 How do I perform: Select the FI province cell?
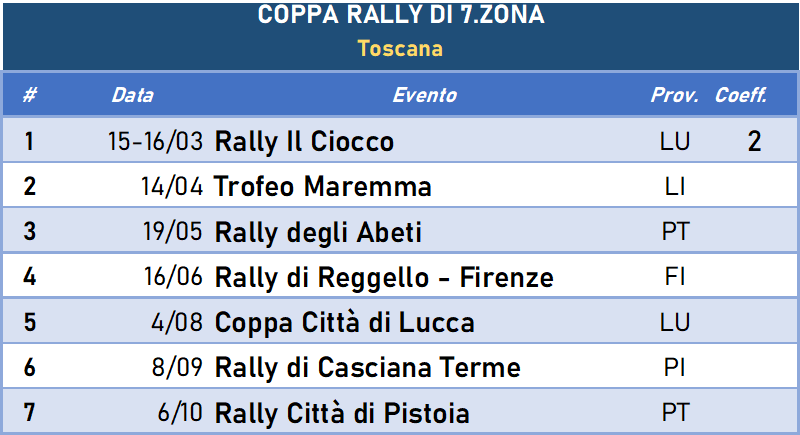coord(674,277)
